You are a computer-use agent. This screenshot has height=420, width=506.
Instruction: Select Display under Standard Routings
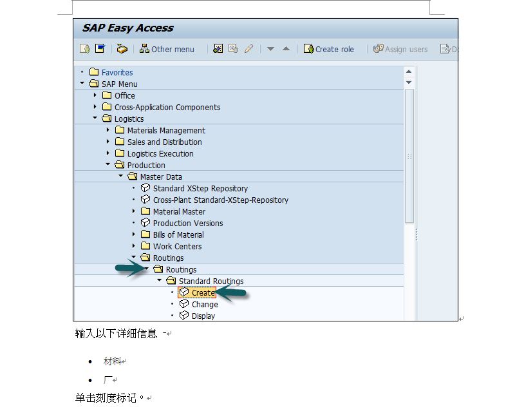[197, 316]
